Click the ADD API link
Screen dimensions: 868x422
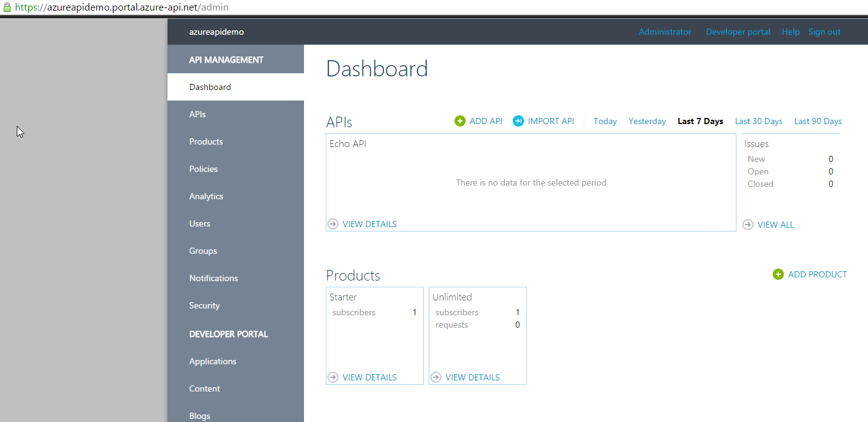tap(486, 121)
